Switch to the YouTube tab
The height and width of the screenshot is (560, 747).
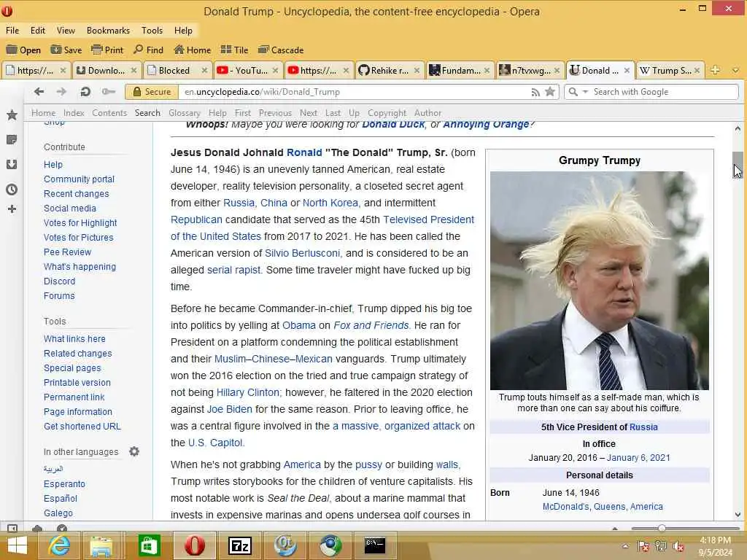click(242, 71)
